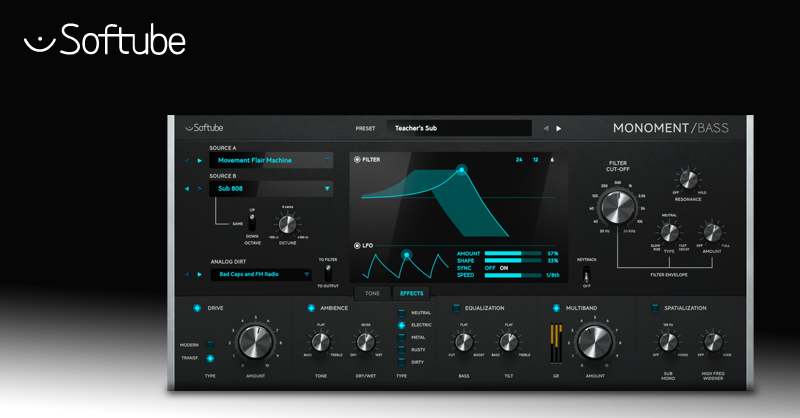
Task: Click the LFO Speed slider
Action: pos(513,276)
